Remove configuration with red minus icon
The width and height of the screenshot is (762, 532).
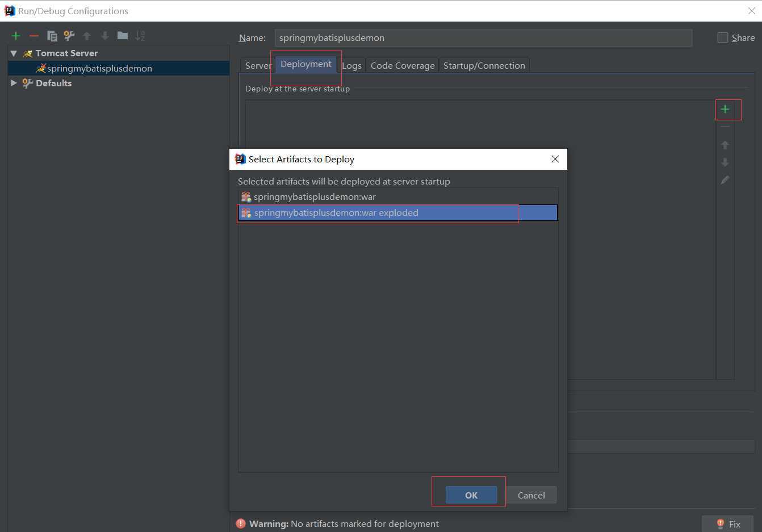click(x=34, y=36)
